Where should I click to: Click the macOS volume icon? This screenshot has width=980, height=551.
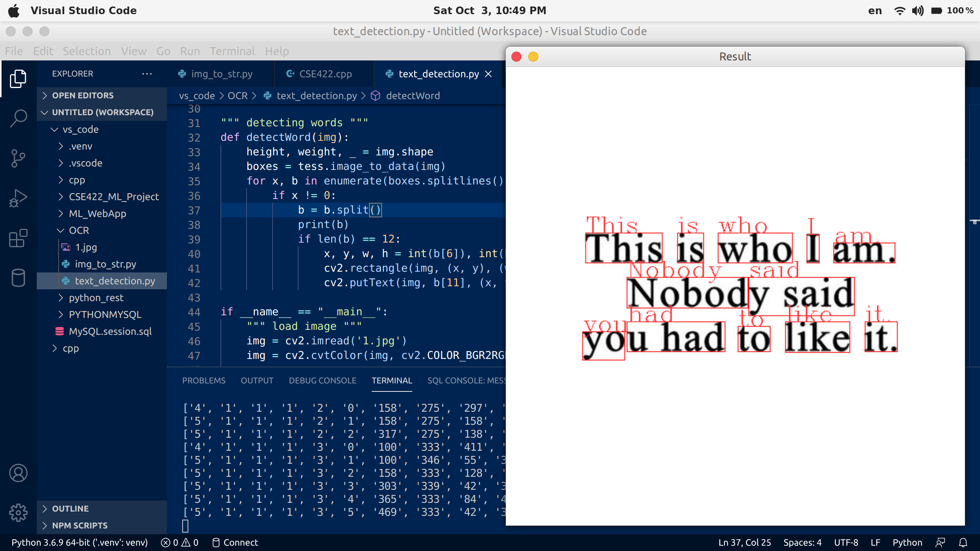[x=918, y=11]
